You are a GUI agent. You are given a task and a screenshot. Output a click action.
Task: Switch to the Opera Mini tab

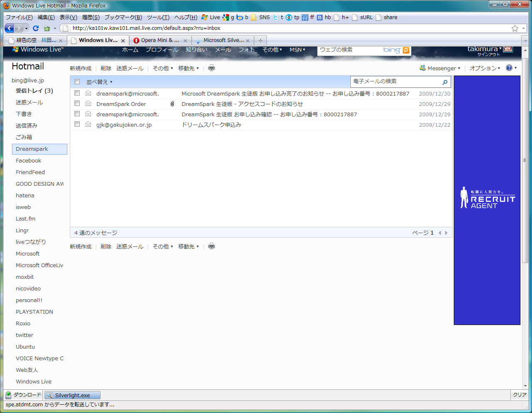click(x=160, y=40)
